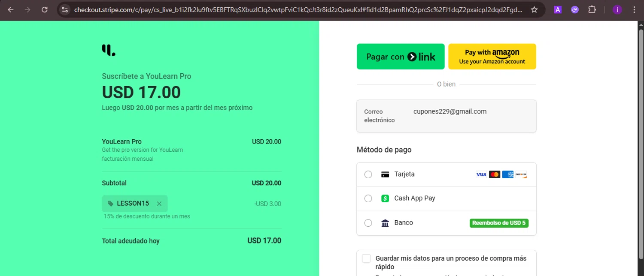Select the Cash App Pay radio button

[x=368, y=198]
